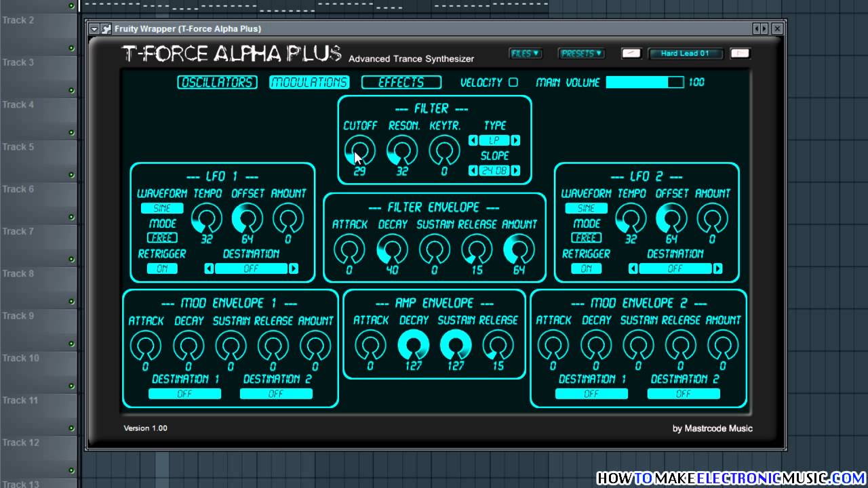The image size is (868, 488).
Task: Click the LFO 1 TEMPO knob
Action: point(206,218)
